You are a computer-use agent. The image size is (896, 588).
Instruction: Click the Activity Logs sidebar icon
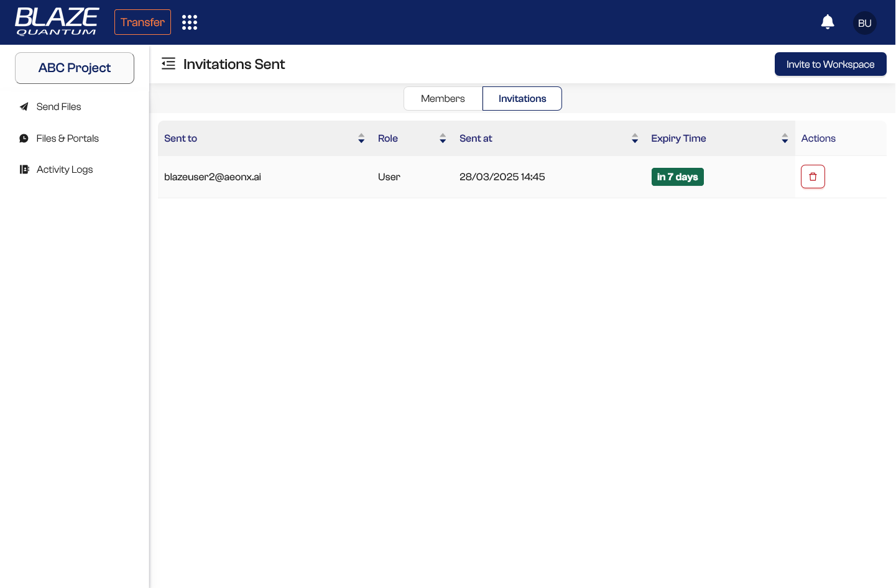[x=24, y=169]
